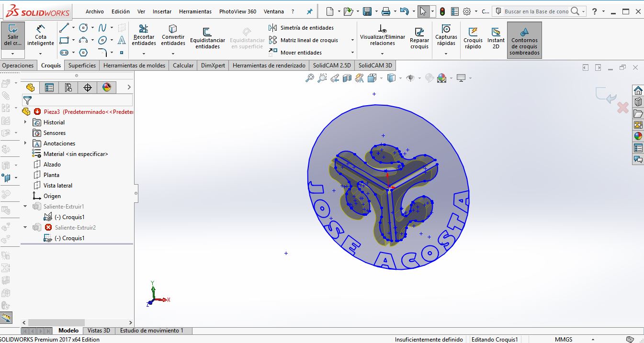Click the Section View icon
This screenshot has width=644, height=343.
click(347, 78)
